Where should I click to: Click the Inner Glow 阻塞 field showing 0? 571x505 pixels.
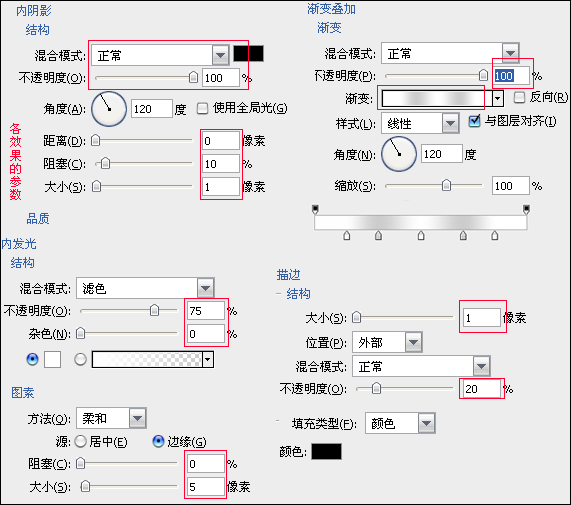206,464
